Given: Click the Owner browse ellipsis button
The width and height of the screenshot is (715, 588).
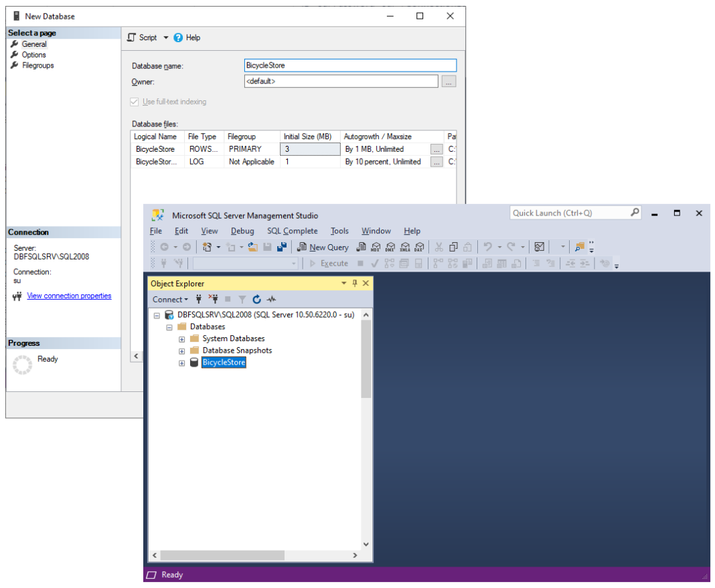Looking at the screenshot, I should click(449, 82).
